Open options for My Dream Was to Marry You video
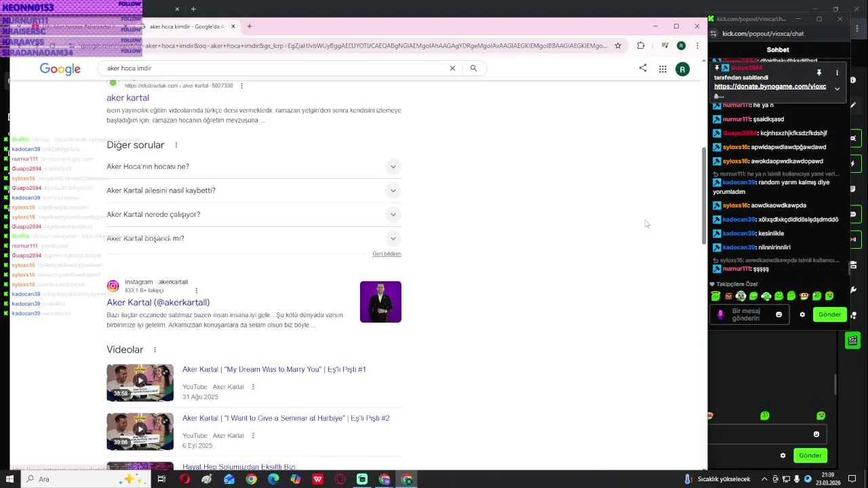868x488 pixels. (x=253, y=387)
